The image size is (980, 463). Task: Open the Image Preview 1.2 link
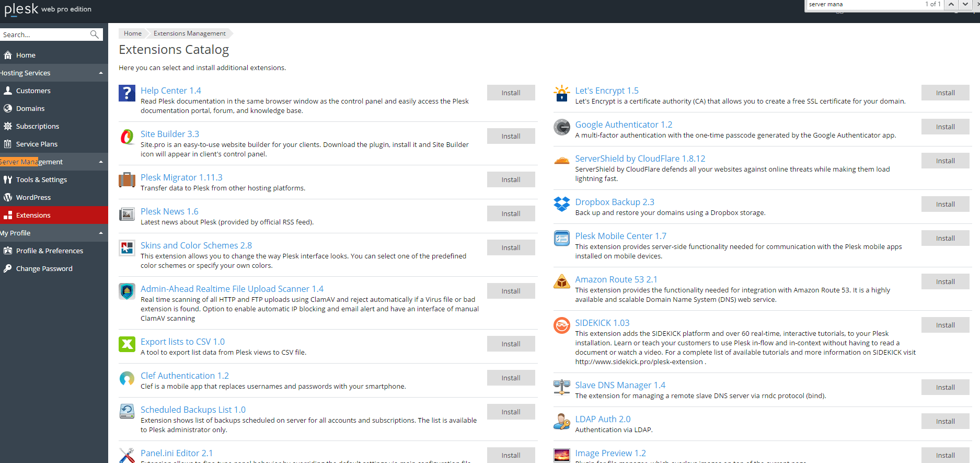pyautogui.click(x=610, y=453)
